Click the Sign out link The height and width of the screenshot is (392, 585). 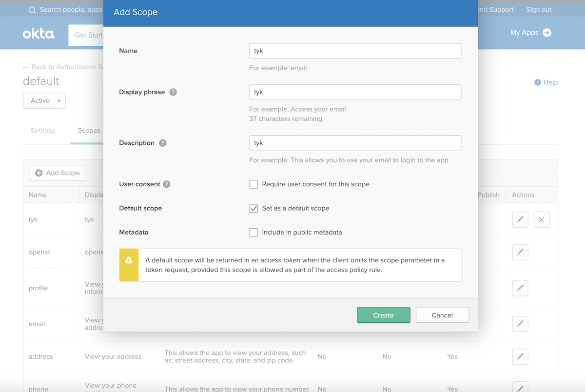[539, 10]
